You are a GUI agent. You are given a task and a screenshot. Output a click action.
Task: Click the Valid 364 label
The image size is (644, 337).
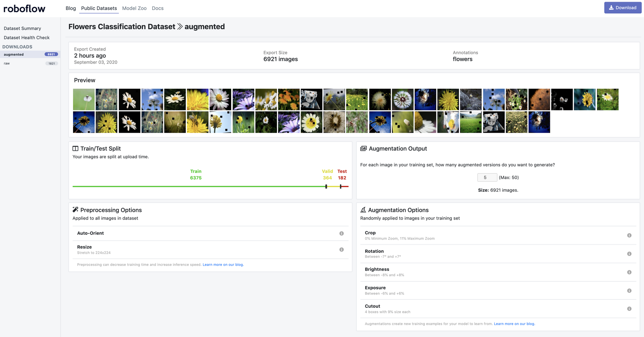click(327, 175)
